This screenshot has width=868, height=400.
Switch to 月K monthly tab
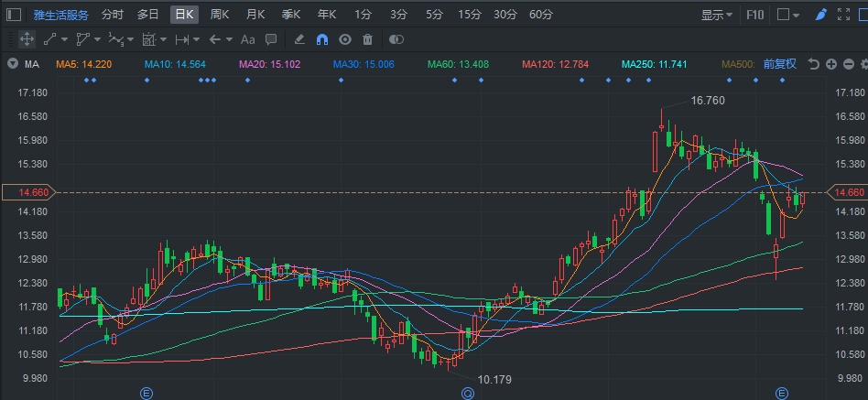click(255, 15)
